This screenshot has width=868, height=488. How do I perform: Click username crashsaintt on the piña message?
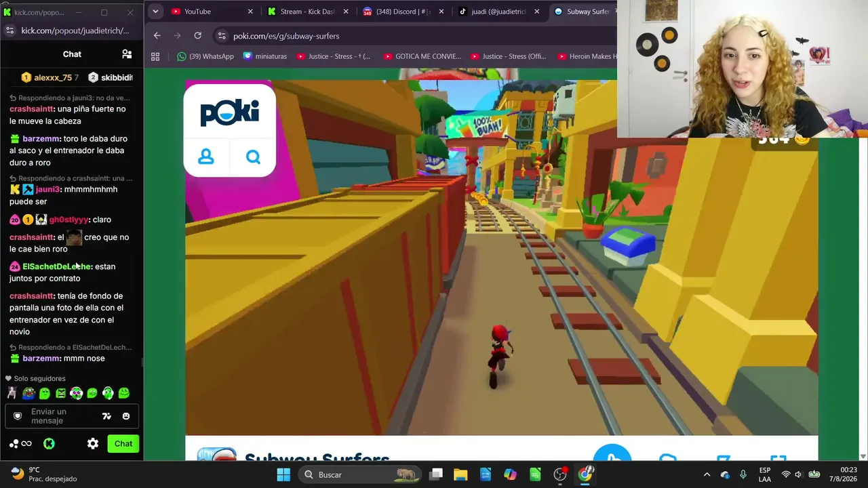pyautogui.click(x=32, y=109)
